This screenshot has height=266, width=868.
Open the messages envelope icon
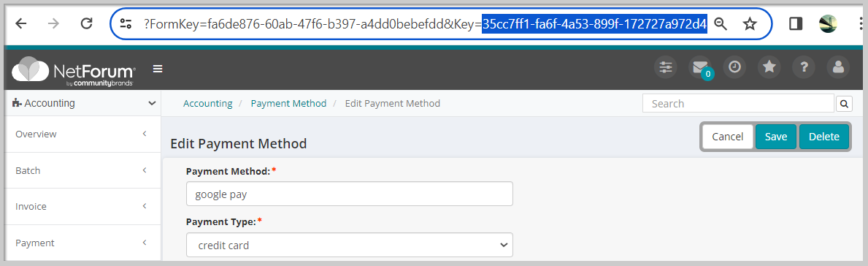(x=699, y=67)
